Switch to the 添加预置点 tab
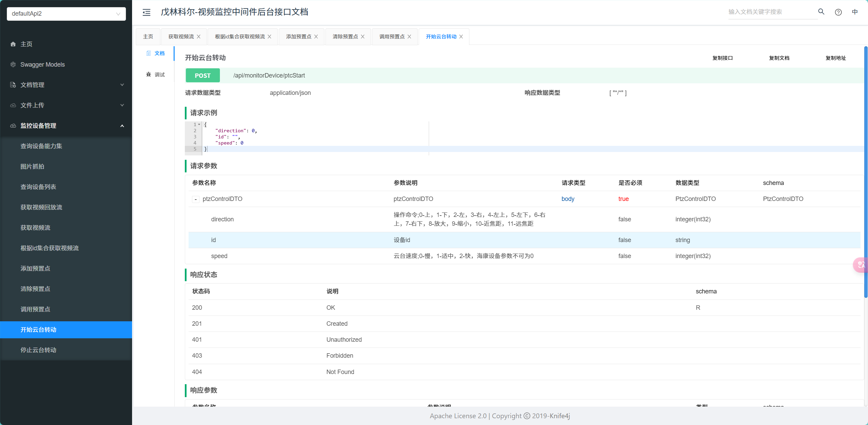 298,37
